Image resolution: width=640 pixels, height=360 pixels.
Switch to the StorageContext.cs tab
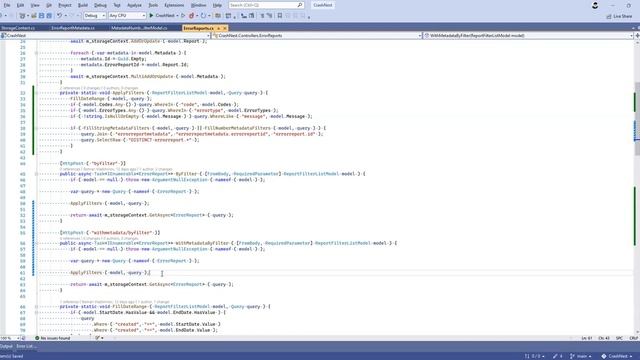18,28
